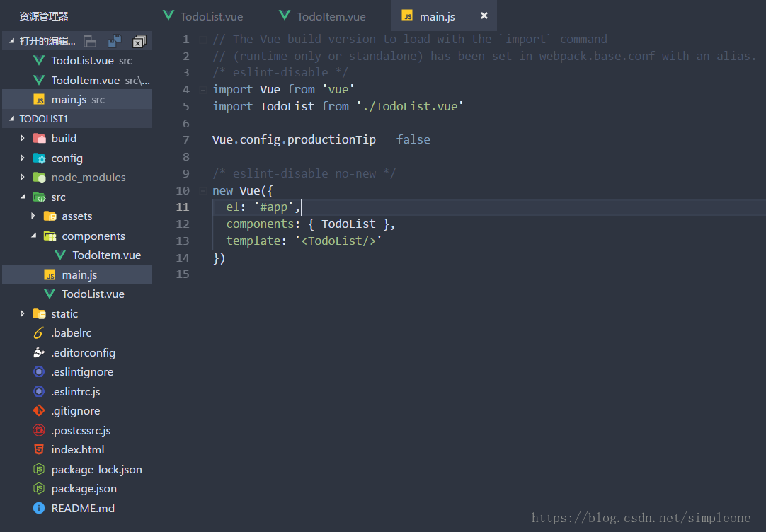Screen dimensions: 766x532
Task: Expand the config folder arrow
Action: (x=23, y=158)
